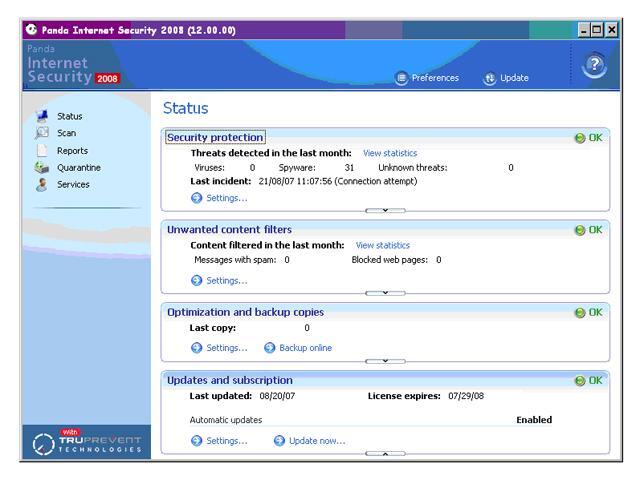
Task: Click the Preferences icon in header
Action: pos(402,78)
